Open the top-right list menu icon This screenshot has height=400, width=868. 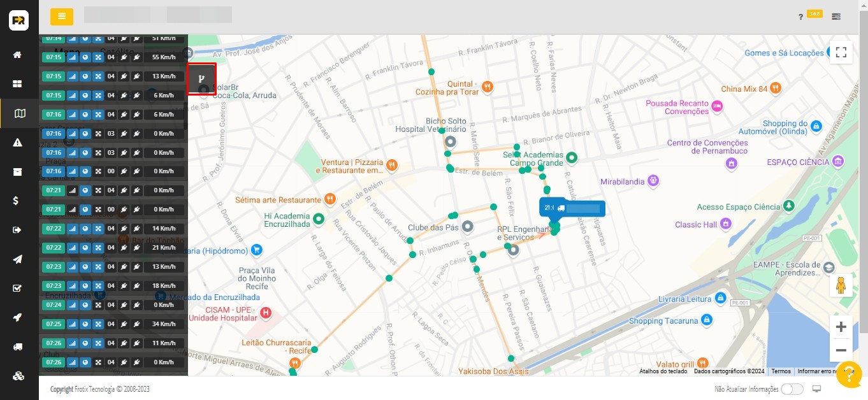pyautogui.click(x=835, y=17)
